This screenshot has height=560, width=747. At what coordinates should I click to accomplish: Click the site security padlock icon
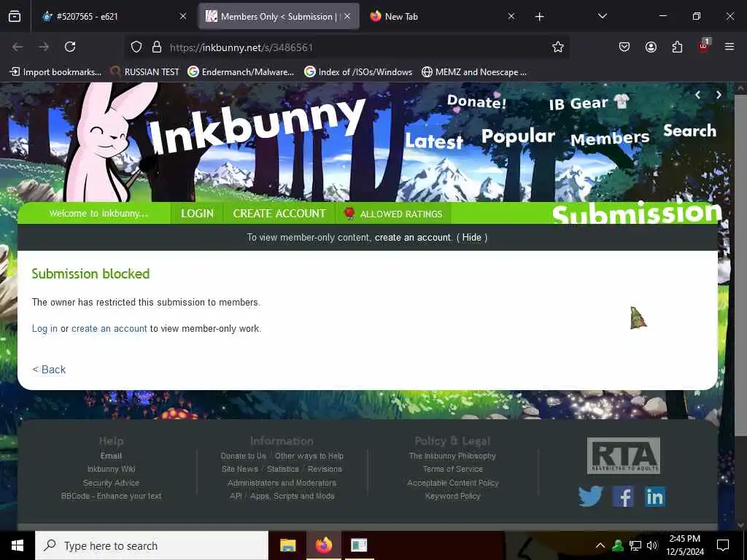157,47
